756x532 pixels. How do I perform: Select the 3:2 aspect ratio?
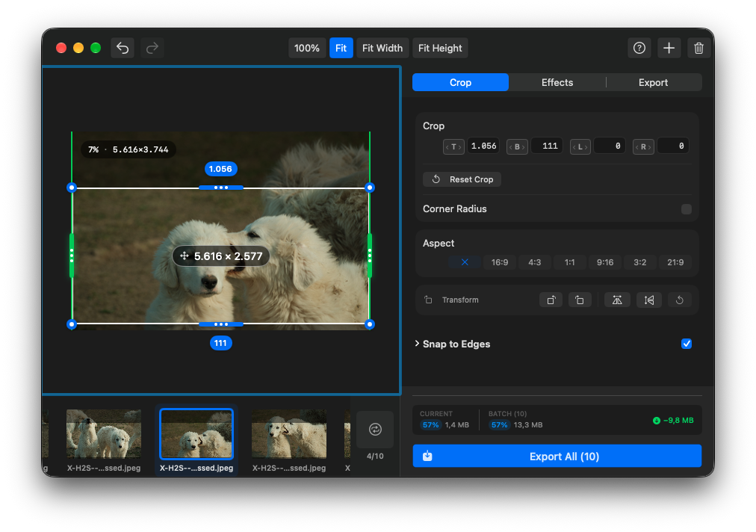click(x=639, y=262)
